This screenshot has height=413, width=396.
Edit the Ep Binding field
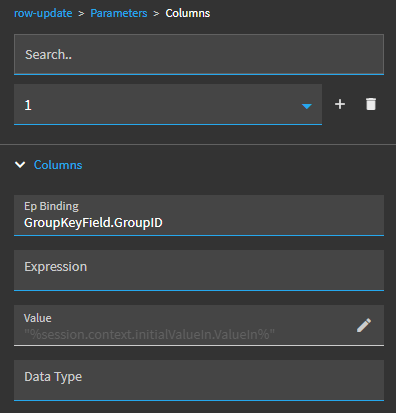click(x=199, y=215)
